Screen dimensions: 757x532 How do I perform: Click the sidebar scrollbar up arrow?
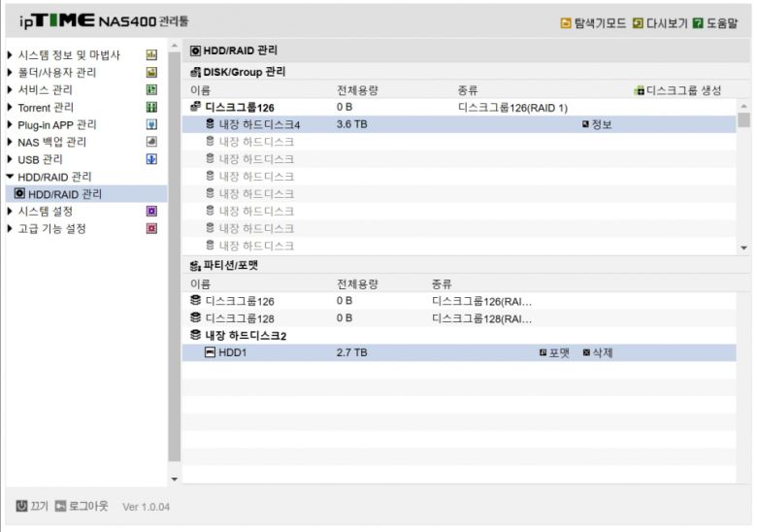tap(175, 46)
